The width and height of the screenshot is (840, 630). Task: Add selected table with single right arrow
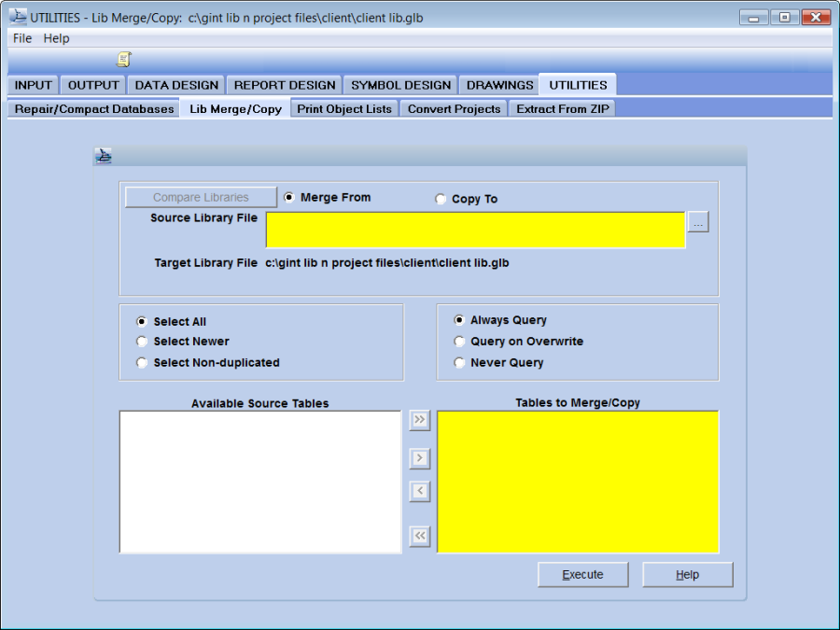tap(420, 458)
